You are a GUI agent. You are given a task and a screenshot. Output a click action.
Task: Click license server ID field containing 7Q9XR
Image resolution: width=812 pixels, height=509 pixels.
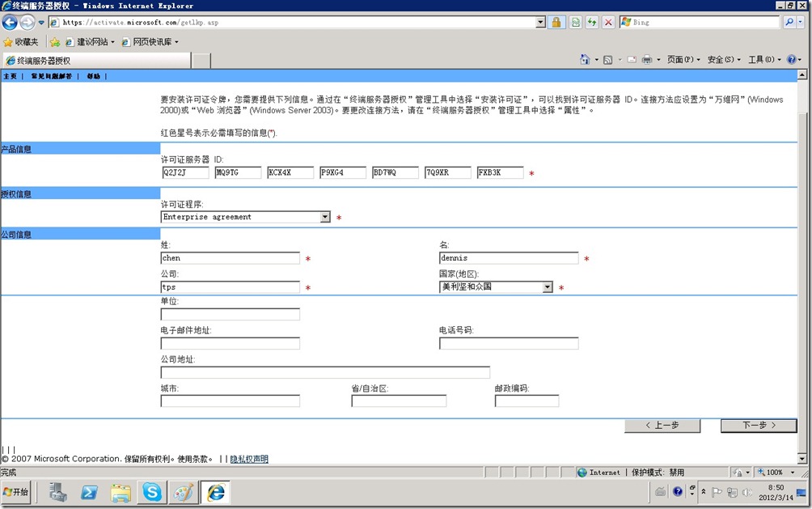447,172
